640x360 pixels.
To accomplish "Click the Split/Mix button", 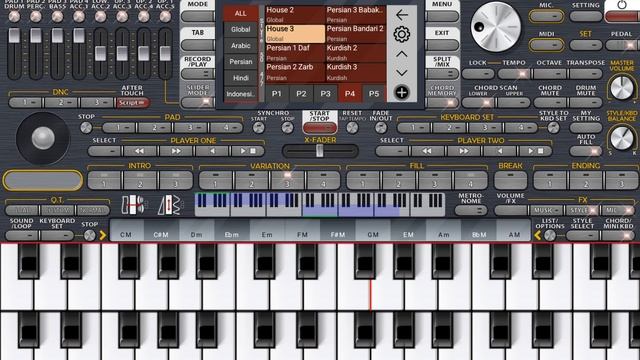I will (x=442, y=74).
